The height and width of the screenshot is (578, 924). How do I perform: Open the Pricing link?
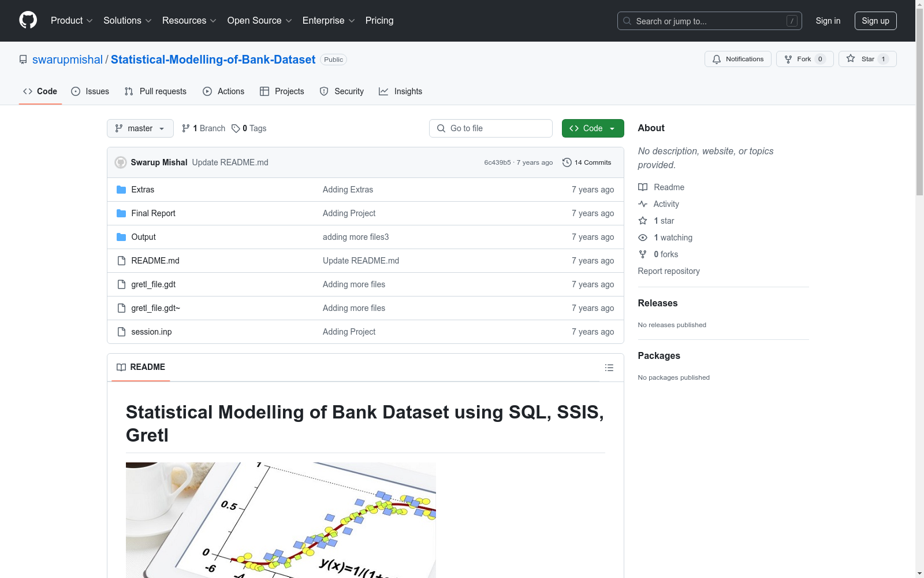(379, 20)
